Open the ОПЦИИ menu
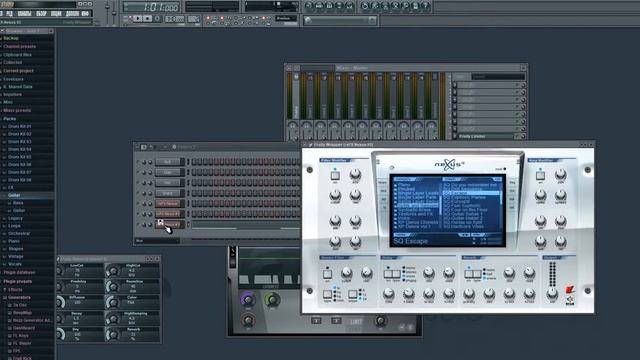The height and width of the screenshot is (360, 640). [x=56, y=13]
